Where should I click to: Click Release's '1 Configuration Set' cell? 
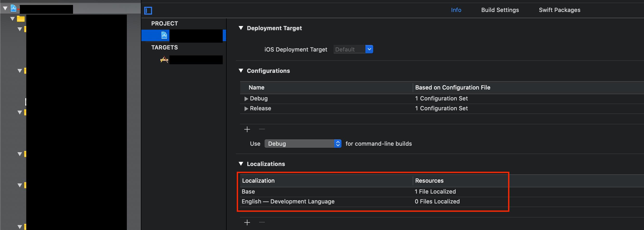(441, 108)
